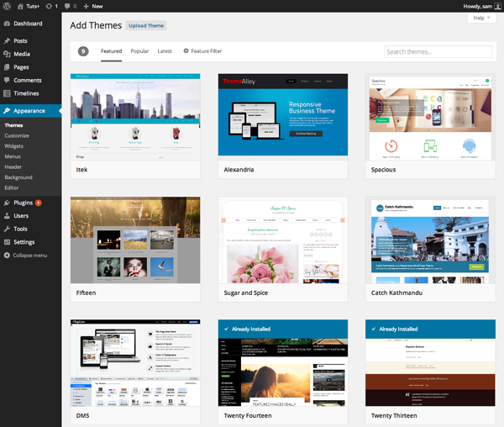Open the Feature Filter option
Screen dimensions: 504x427
(x=202, y=50)
